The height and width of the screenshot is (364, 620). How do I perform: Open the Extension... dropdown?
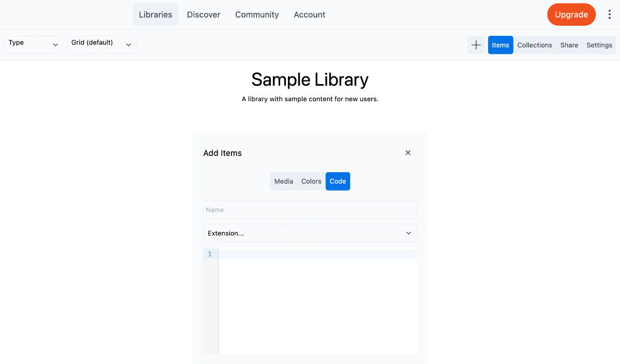coord(310,233)
